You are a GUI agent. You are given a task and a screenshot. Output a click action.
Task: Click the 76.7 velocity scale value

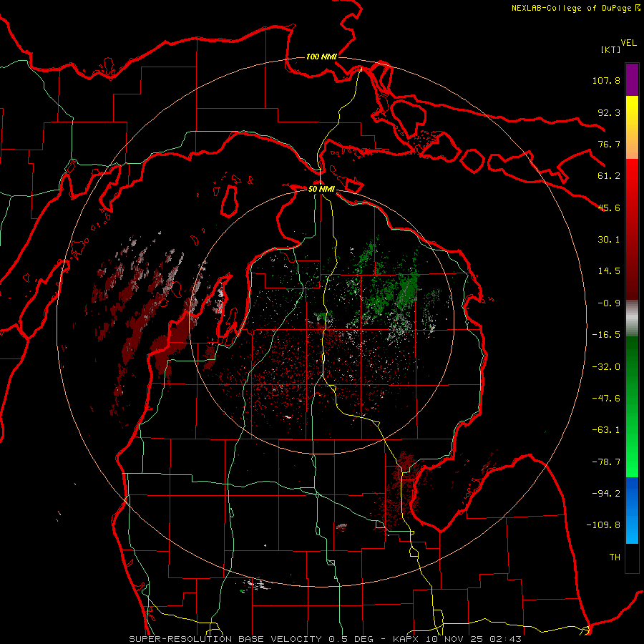click(x=609, y=144)
